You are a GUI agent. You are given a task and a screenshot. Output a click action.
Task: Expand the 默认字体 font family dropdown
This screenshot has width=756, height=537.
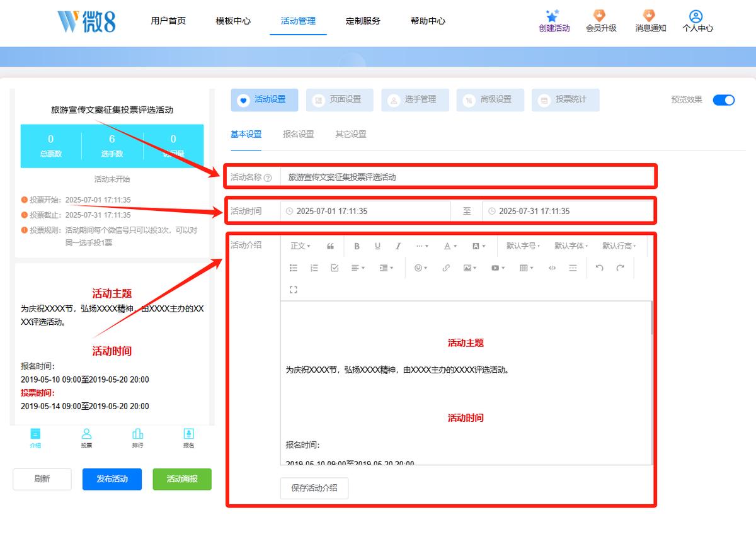(x=571, y=246)
